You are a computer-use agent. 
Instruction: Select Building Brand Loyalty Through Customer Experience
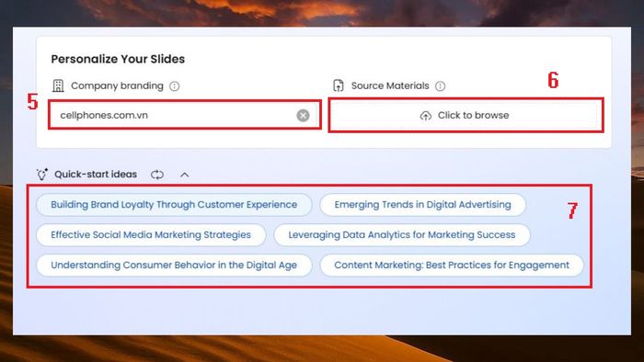coord(174,205)
